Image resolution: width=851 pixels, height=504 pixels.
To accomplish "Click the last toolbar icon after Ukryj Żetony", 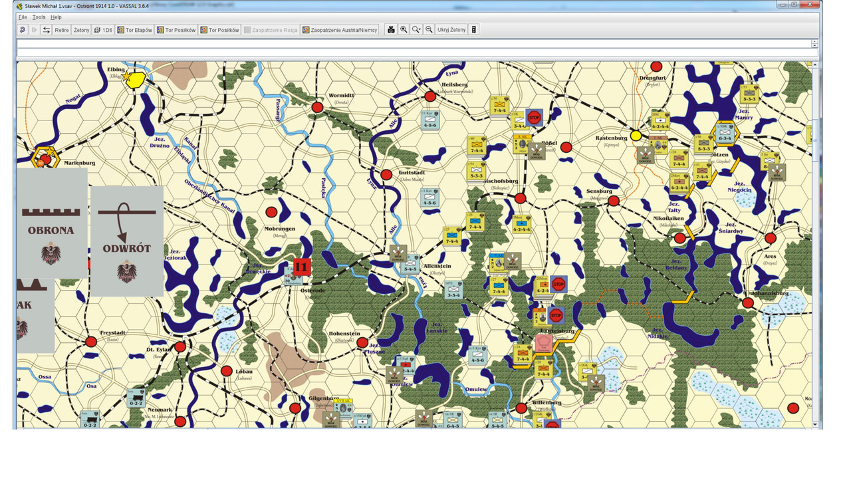I will pyautogui.click(x=474, y=30).
